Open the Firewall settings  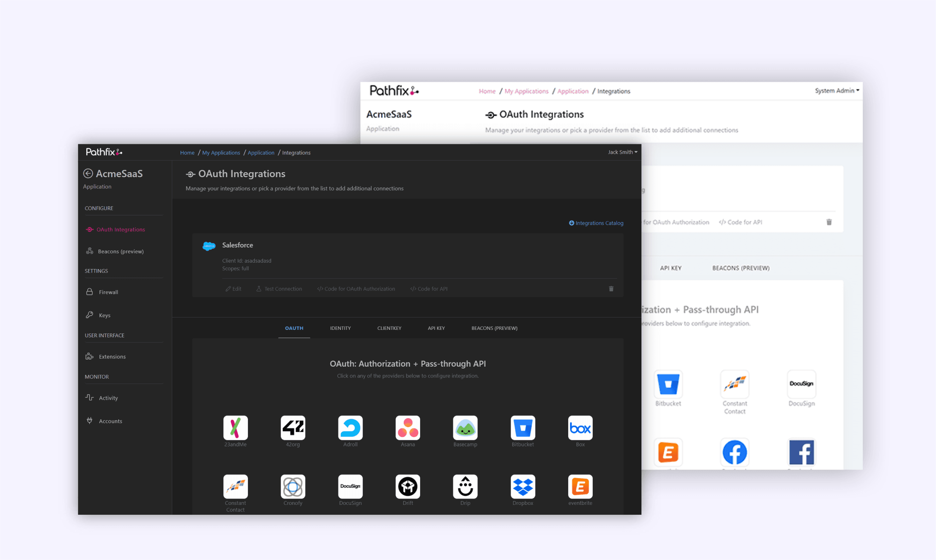point(108,292)
